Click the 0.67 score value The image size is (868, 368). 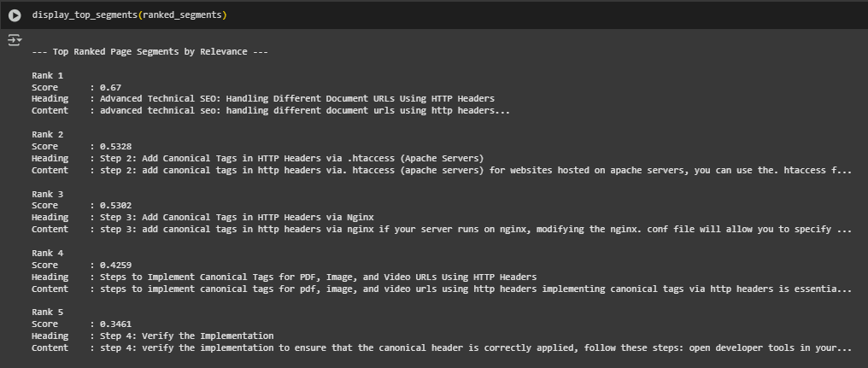click(x=110, y=87)
